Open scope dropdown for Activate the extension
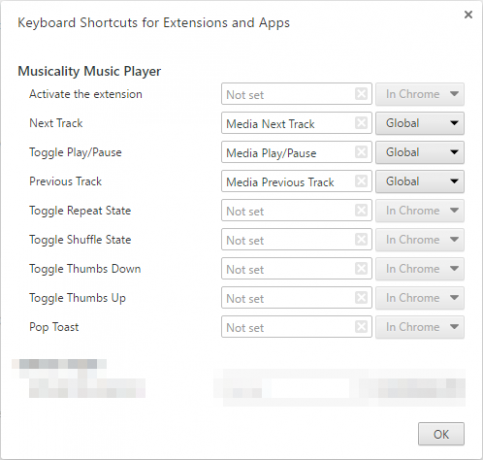The width and height of the screenshot is (483, 460). (x=420, y=94)
